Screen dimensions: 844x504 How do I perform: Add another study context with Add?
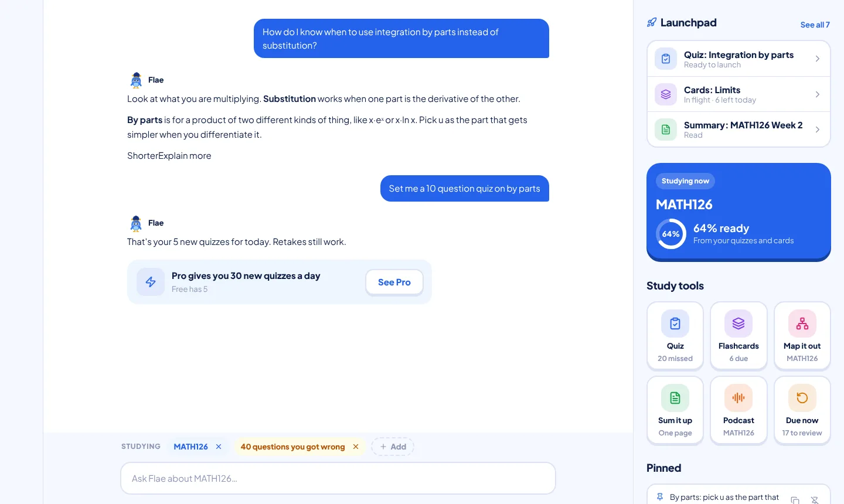[393, 447]
